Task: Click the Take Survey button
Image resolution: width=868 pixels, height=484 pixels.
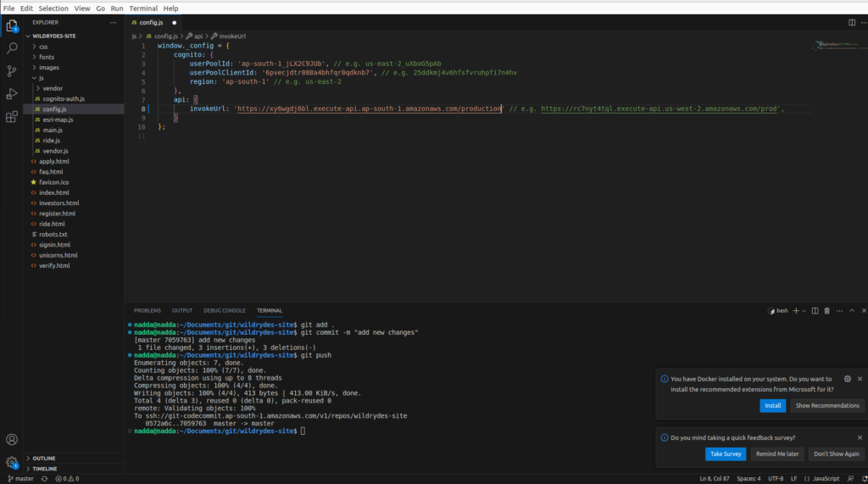Action: 726,454
